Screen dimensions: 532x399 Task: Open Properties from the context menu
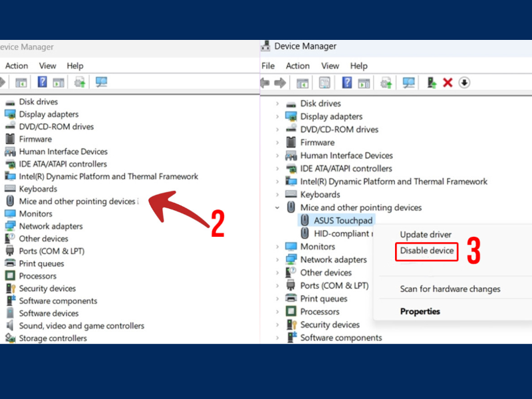tap(420, 311)
